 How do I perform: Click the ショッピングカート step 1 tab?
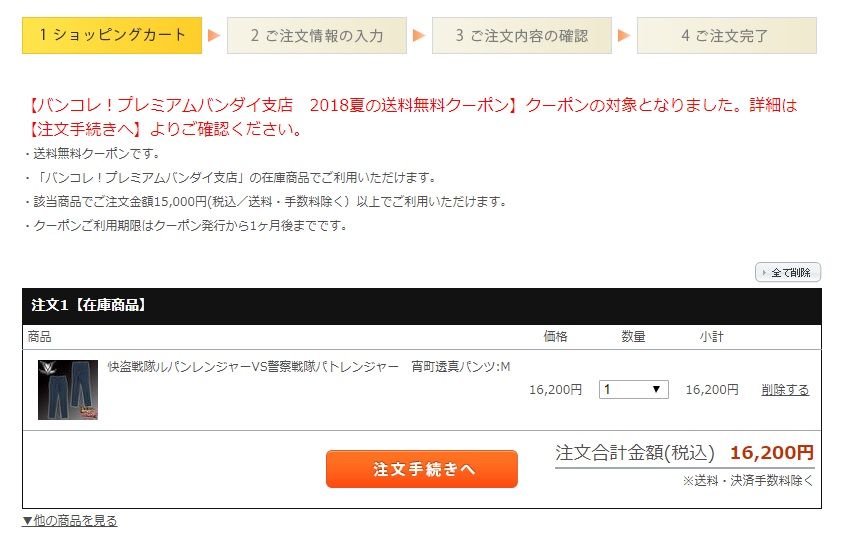click(112, 36)
